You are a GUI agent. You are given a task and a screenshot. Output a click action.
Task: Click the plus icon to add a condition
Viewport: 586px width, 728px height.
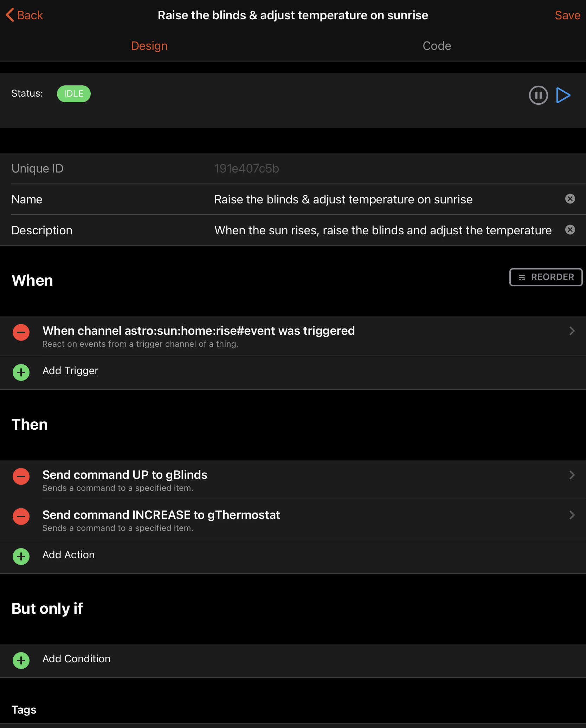click(x=21, y=660)
